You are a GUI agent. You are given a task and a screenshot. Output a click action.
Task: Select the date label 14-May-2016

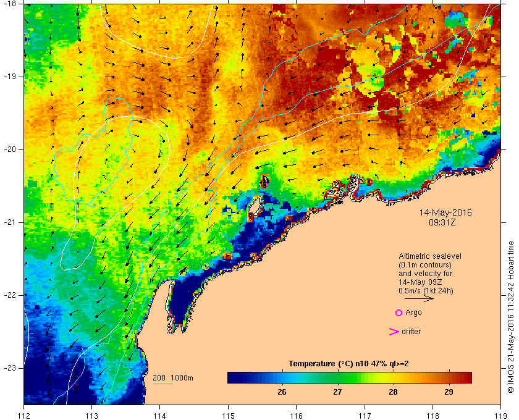(x=445, y=212)
